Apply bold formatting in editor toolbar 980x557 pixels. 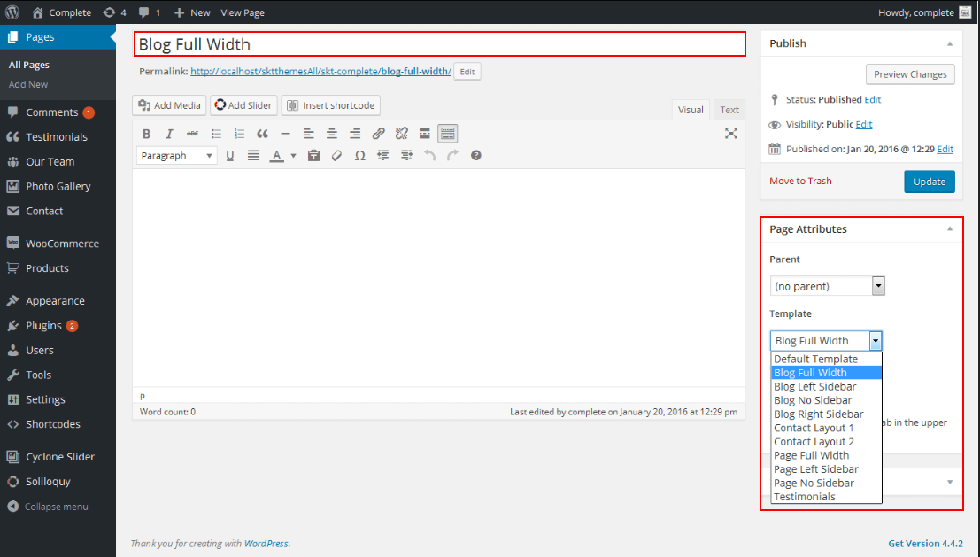click(147, 134)
